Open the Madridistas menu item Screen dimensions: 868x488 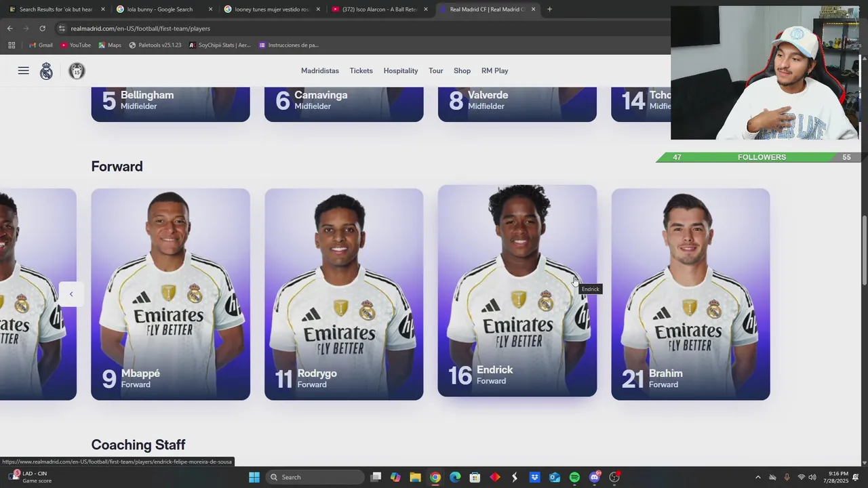coord(320,70)
